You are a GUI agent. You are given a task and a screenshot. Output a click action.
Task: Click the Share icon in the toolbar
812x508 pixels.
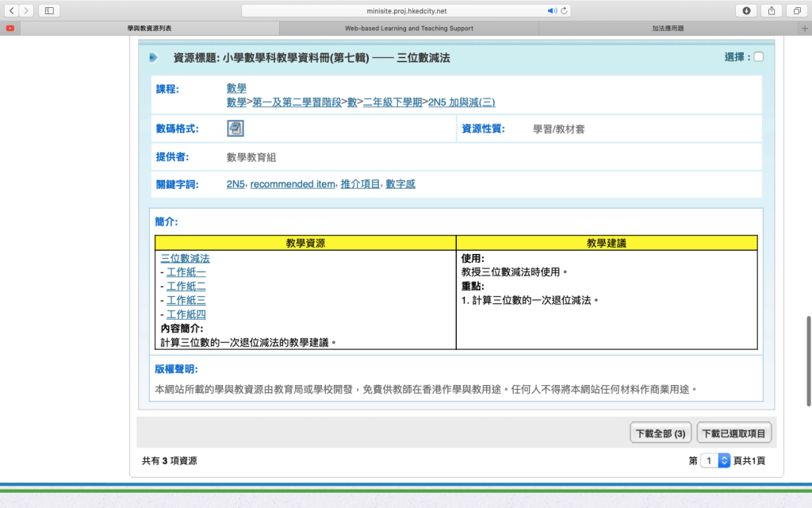[771, 10]
